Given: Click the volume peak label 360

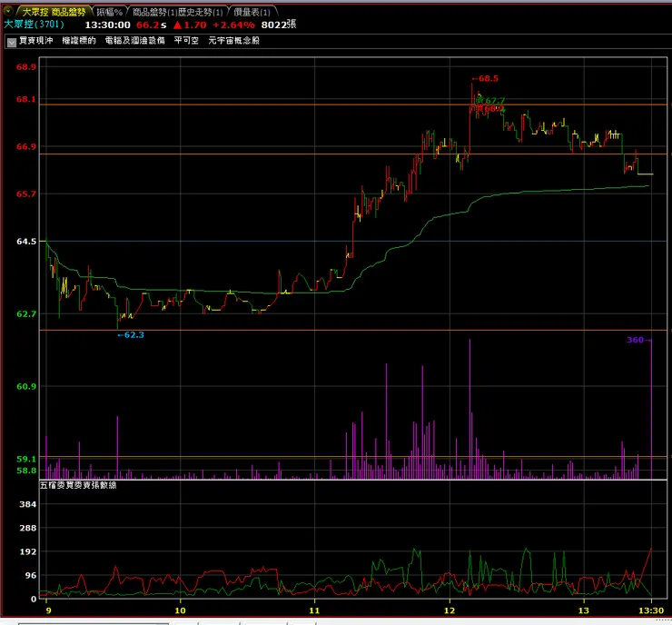Looking at the screenshot, I should (x=635, y=340).
